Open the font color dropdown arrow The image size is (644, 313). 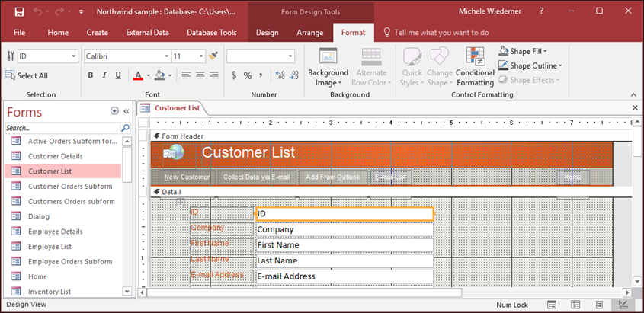(x=148, y=75)
